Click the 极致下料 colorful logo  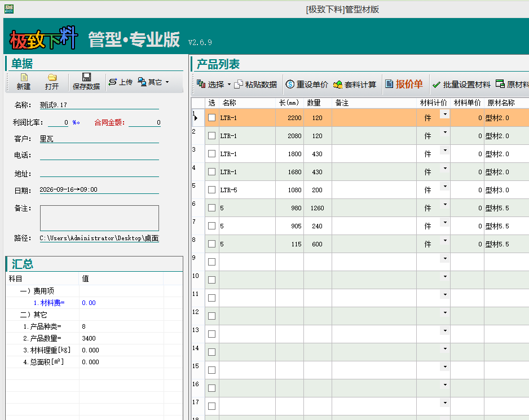click(44, 38)
